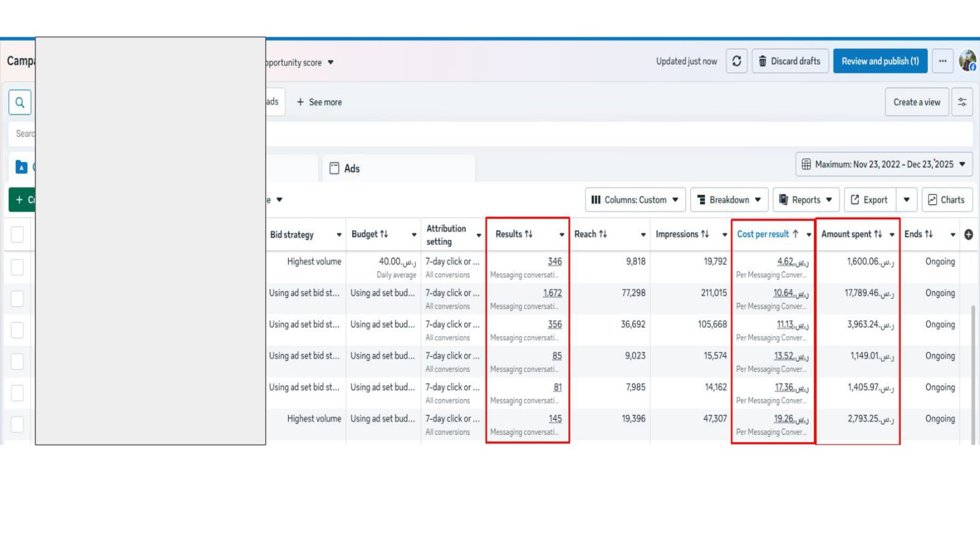Image resolution: width=980 pixels, height=551 pixels.
Task: Click Review and publish (1) button
Action: [880, 61]
